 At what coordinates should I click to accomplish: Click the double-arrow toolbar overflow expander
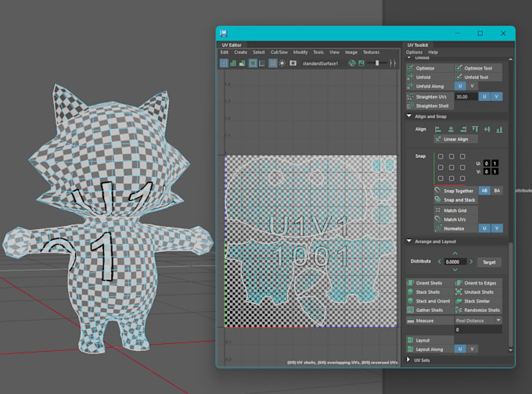click(393, 63)
